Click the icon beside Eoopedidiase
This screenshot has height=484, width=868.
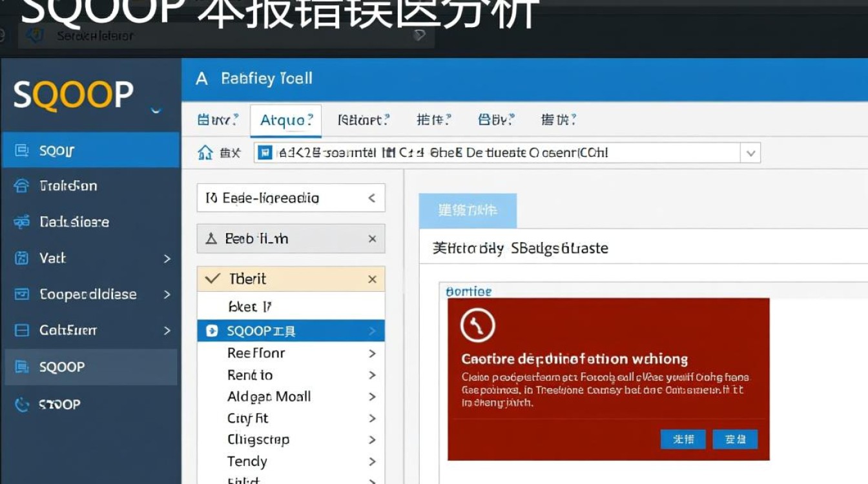[21, 294]
